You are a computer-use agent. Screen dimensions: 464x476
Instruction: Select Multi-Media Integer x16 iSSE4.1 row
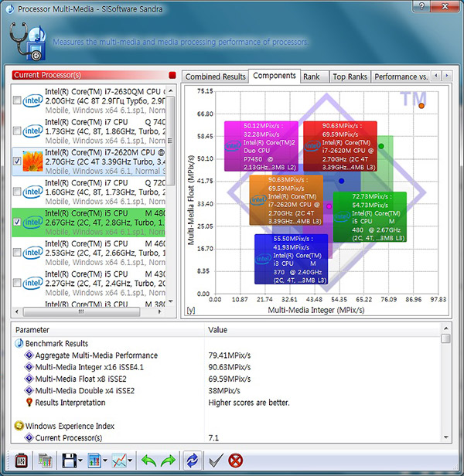pyautogui.click(x=226, y=367)
